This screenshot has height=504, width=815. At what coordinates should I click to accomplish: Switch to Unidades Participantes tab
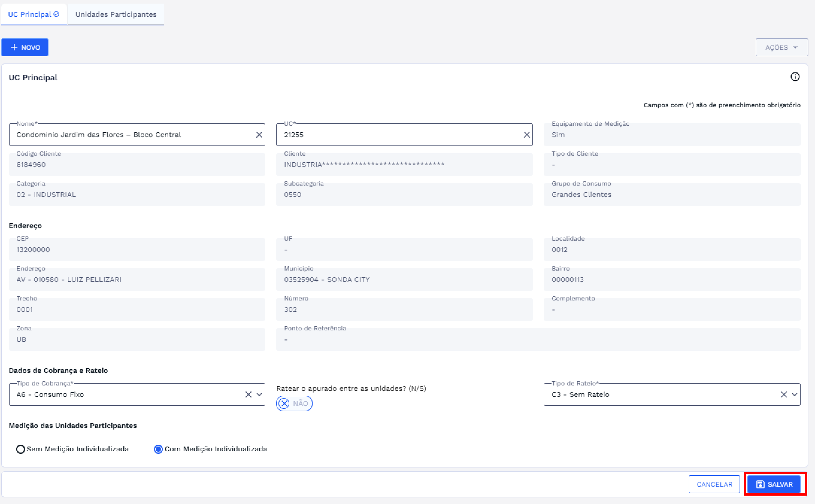(x=116, y=14)
